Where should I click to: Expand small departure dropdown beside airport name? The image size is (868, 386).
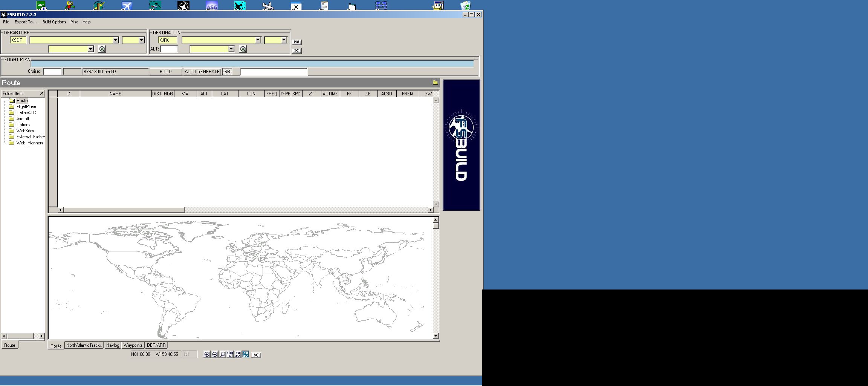click(141, 40)
